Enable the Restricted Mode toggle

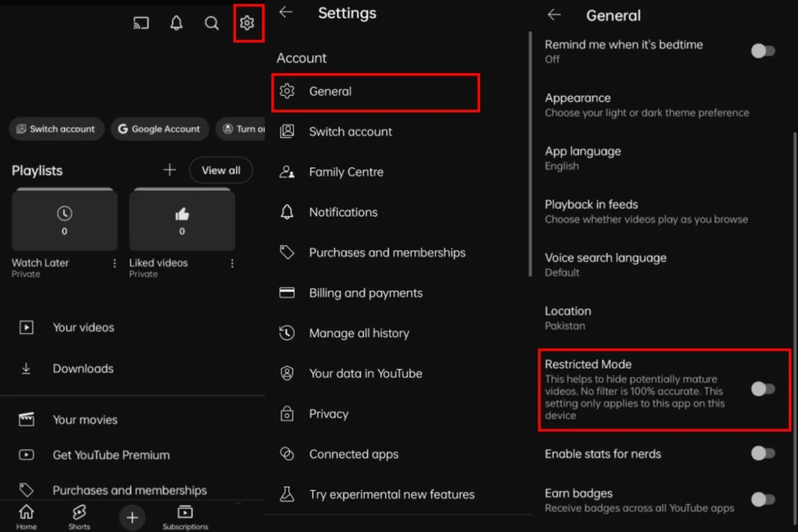763,389
